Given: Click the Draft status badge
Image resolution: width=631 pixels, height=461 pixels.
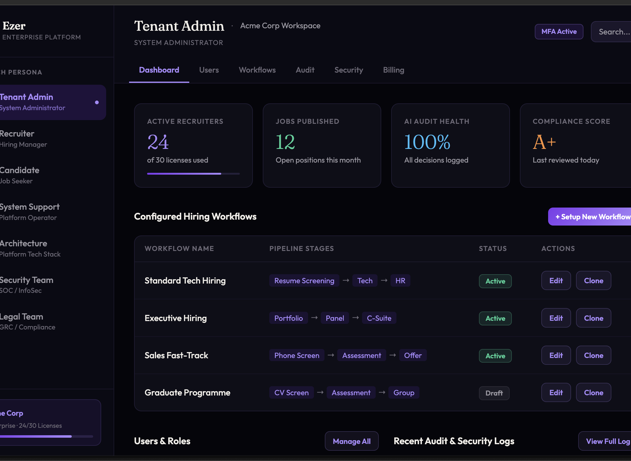Looking at the screenshot, I should (x=494, y=393).
